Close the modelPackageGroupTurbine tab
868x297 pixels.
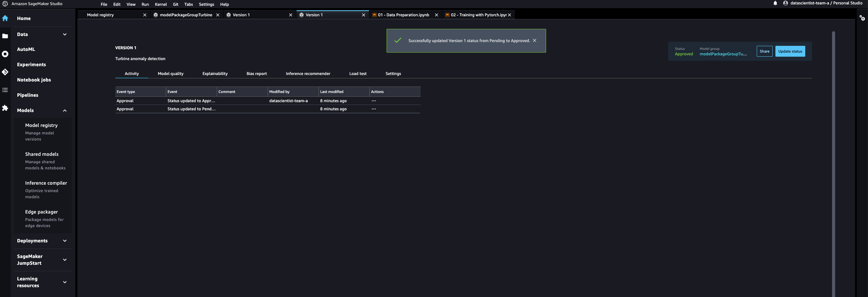(x=218, y=15)
